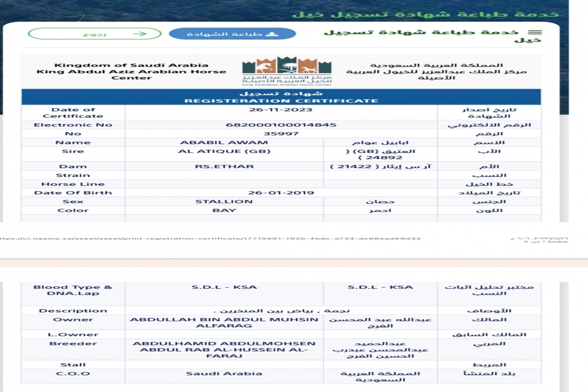
Task: Select the electronic number 682000100014845
Action: pos(281,125)
